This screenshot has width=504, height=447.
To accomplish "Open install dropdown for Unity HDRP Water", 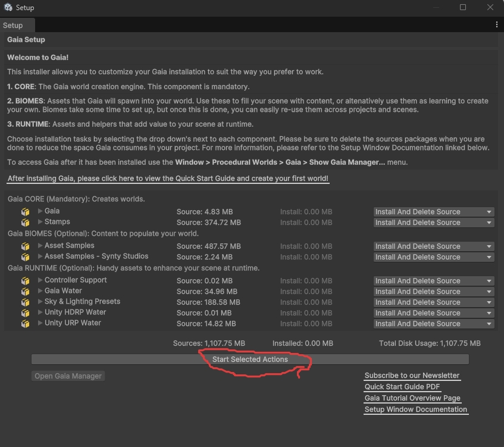I will point(434,313).
